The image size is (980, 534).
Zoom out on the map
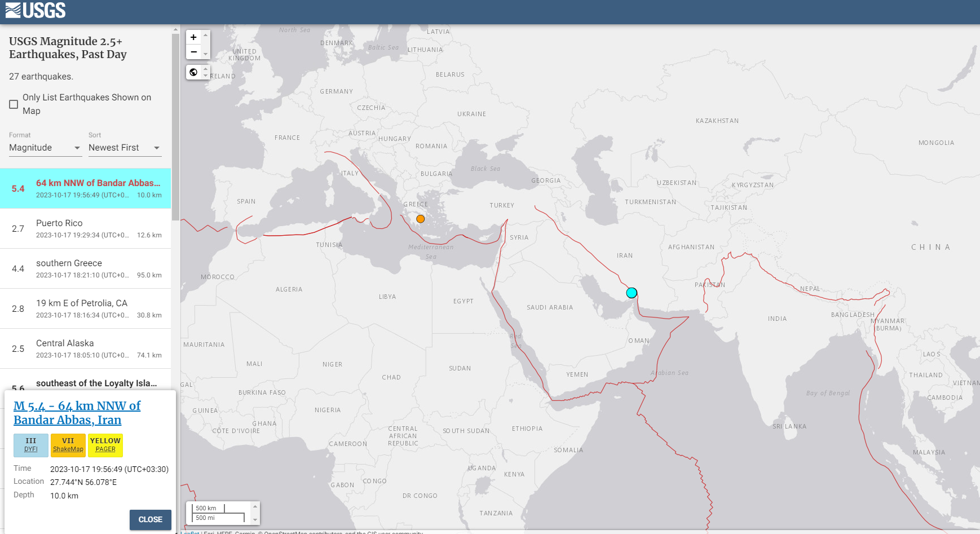193,52
